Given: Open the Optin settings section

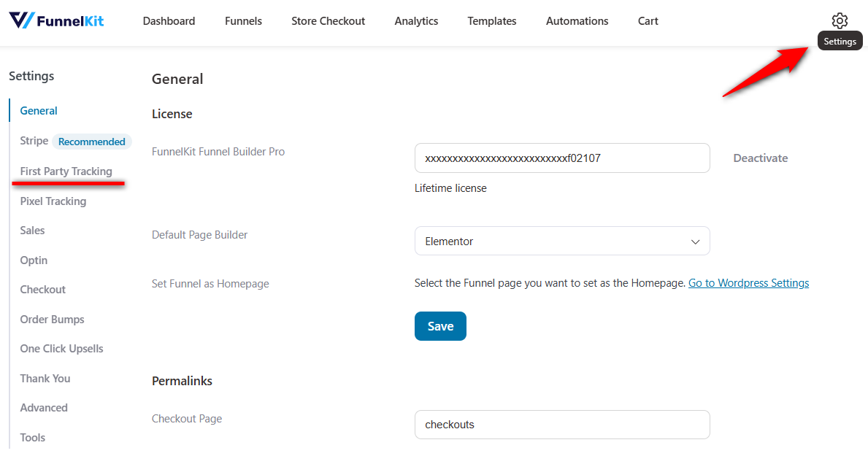Looking at the screenshot, I should [x=34, y=260].
